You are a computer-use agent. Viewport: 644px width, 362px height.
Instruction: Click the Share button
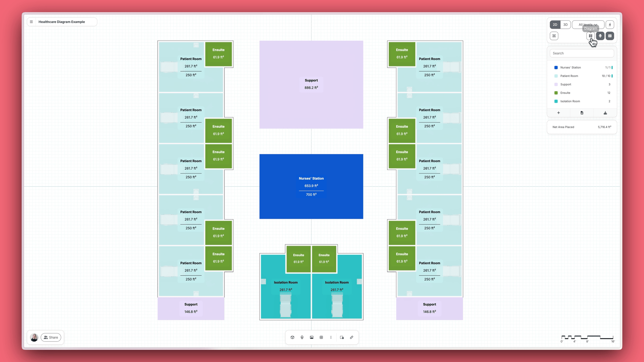click(51, 338)
